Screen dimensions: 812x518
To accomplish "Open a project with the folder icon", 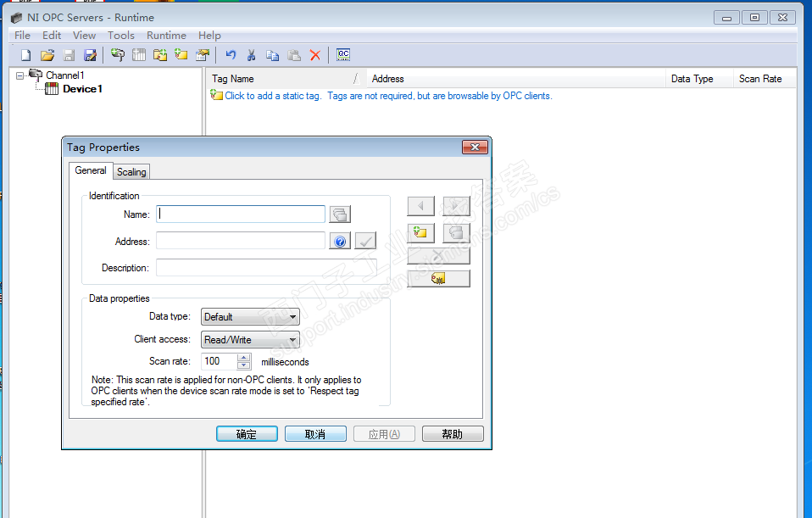I will (x=47, y=55).
